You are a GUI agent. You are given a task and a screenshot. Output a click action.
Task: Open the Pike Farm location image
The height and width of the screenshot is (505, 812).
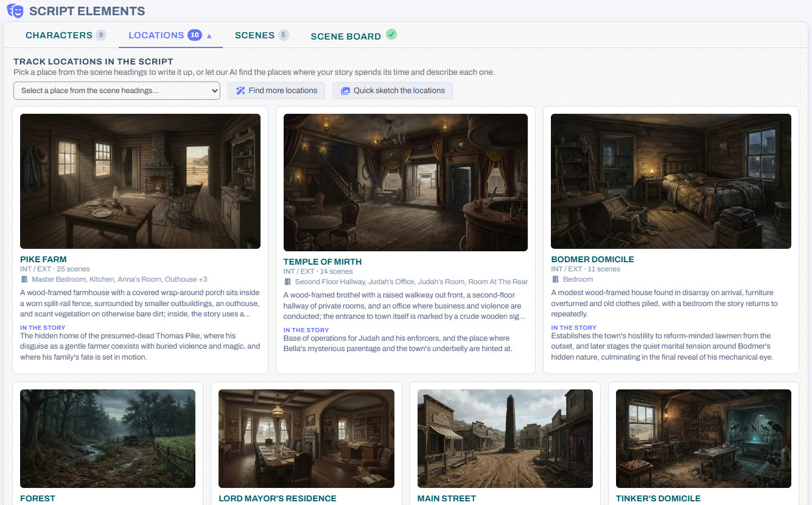pyautogui.click(x=140, y=181)
